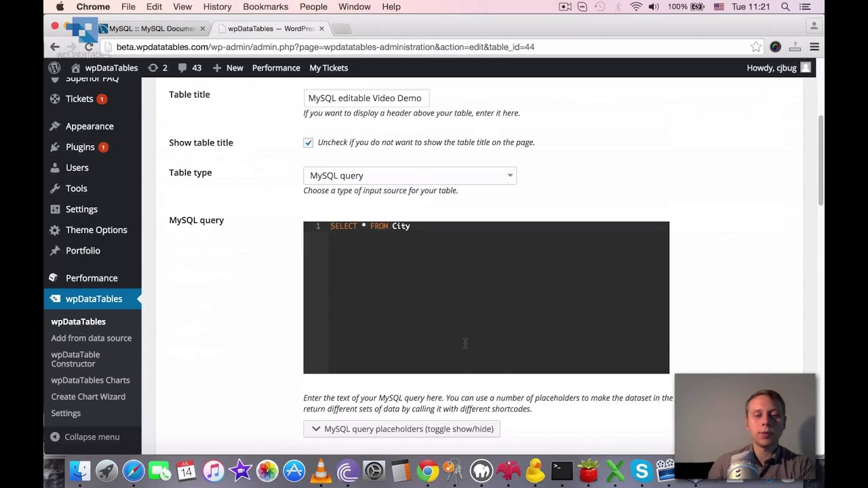Switch to the MySQL Documentation tab
This screenshot has width=868, height=488.
point(151,28)
